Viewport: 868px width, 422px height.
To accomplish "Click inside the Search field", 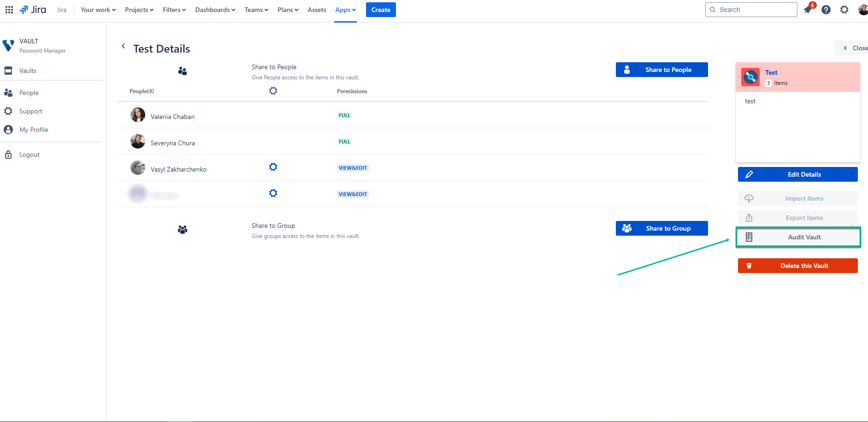I will click(751, 9).
